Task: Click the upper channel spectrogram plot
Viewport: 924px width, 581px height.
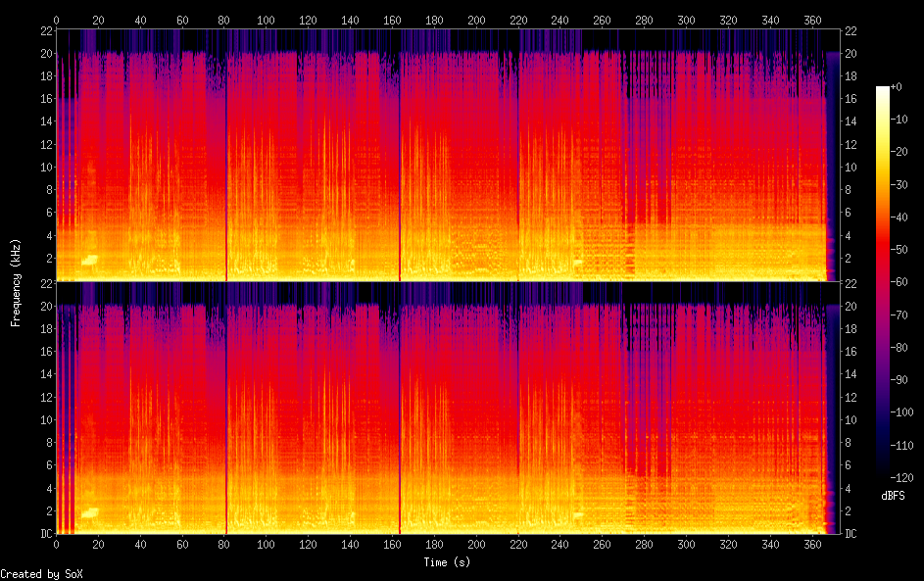Action: pos(448,155)
